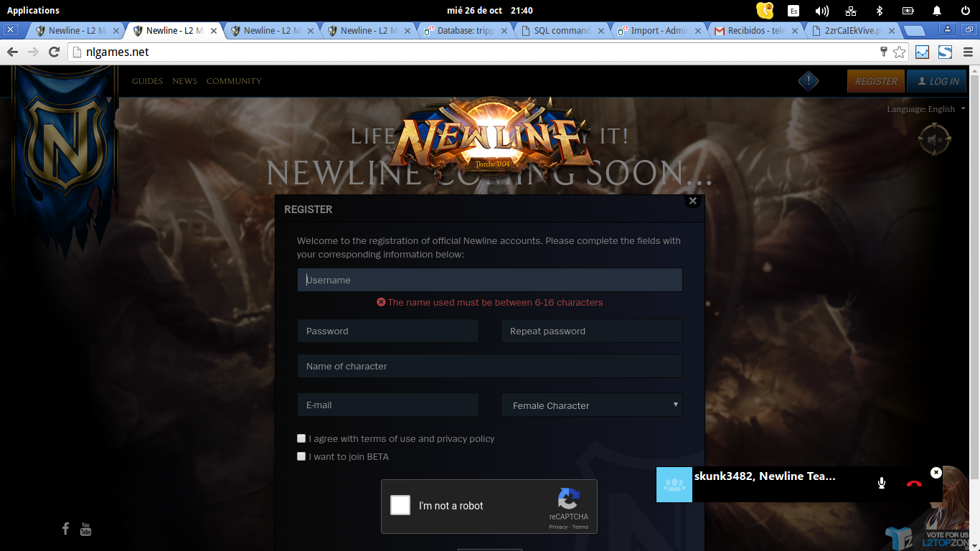Bookmark this page with the star icon
Viewport: 980px width, 551px height.
[x=899, y=52]
